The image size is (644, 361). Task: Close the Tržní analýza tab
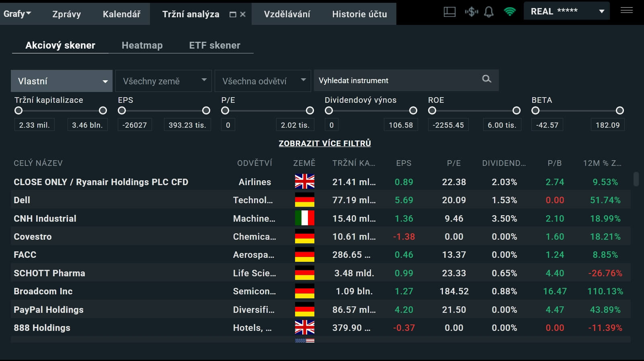[243, 14]
